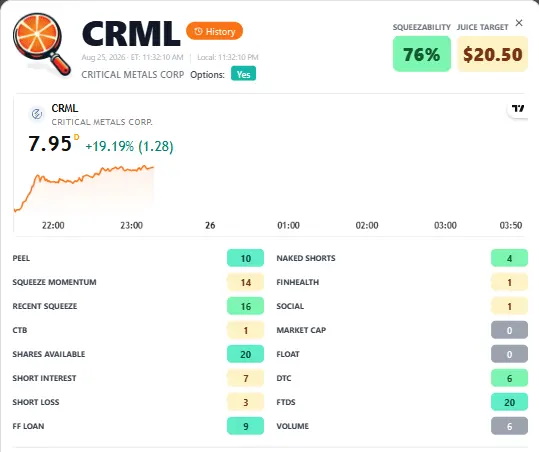Click the SQUEEZE MOMENTUM label
The height and width of the screenshot is (452, 539).
pyautogui.click(x=54, y=282)
